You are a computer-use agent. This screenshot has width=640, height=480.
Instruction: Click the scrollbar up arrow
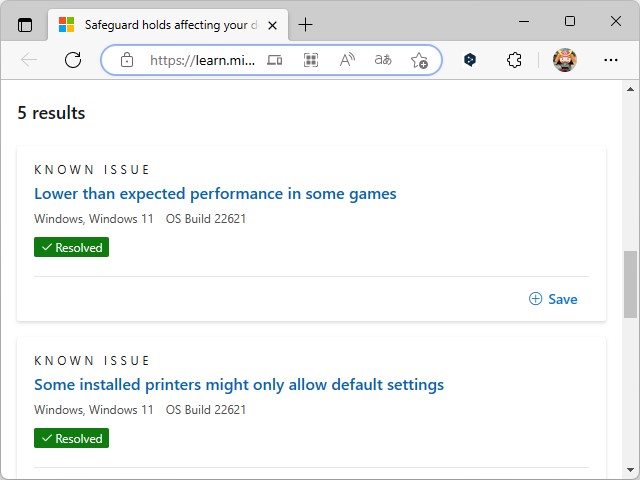point(630,89)
